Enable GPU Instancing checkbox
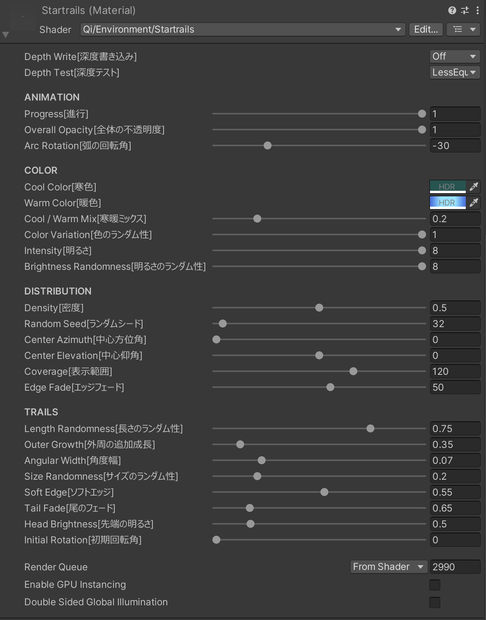Screen dimensions: 486x620 (x=435, y=585)
